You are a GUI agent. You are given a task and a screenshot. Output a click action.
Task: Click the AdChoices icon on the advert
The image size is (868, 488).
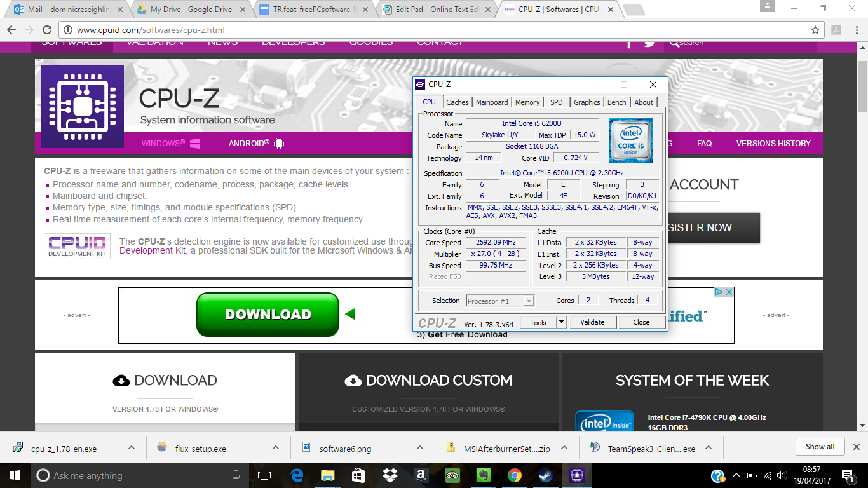click(719, 292)
